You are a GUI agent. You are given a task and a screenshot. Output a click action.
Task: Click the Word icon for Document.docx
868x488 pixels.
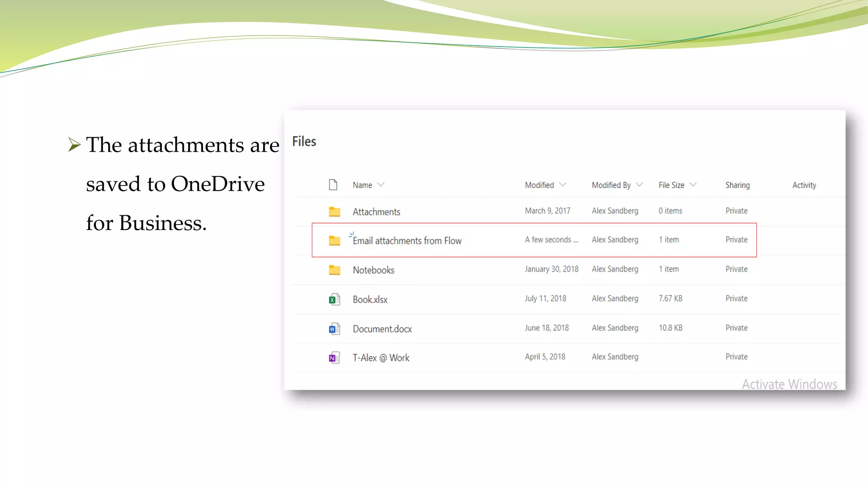[x=334, y=329]
